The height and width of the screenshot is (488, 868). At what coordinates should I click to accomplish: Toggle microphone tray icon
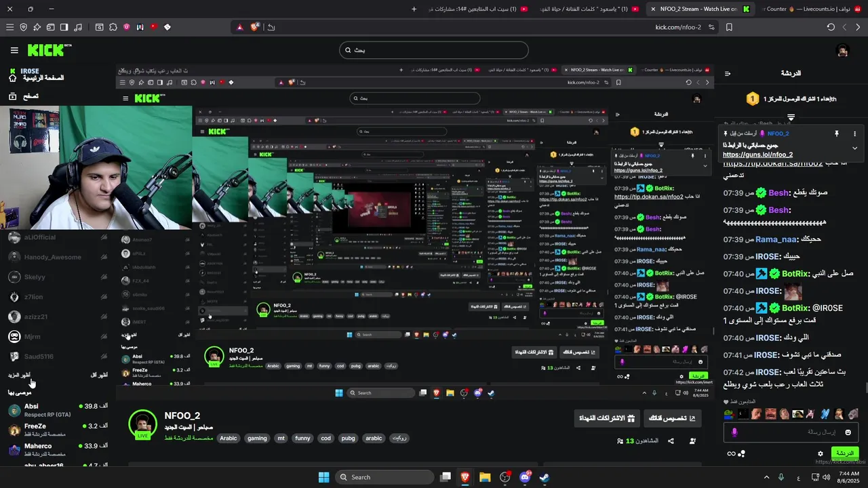[x=781, y=477]
